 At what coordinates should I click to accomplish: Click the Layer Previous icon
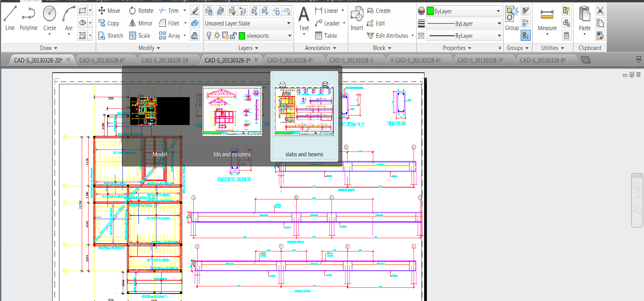coord(243,11)
